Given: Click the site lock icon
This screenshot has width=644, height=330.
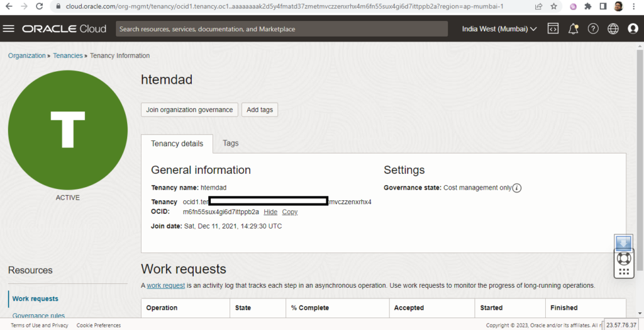Looking at the screenshot, I should [x=58, y=6].
